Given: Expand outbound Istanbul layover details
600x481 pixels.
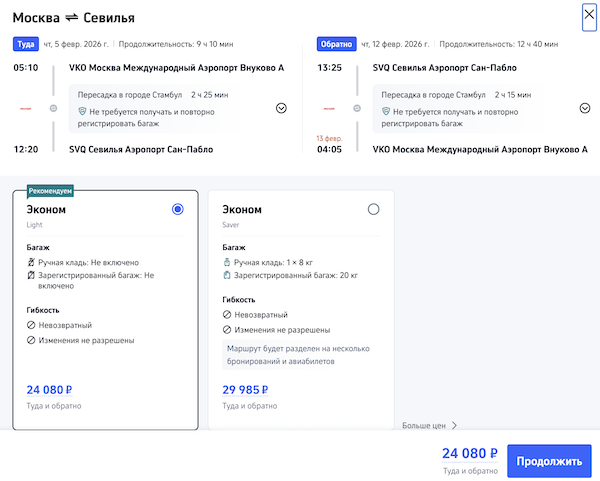Looking at the screenshot, I should pyautogui.click(x=281, y=108).
